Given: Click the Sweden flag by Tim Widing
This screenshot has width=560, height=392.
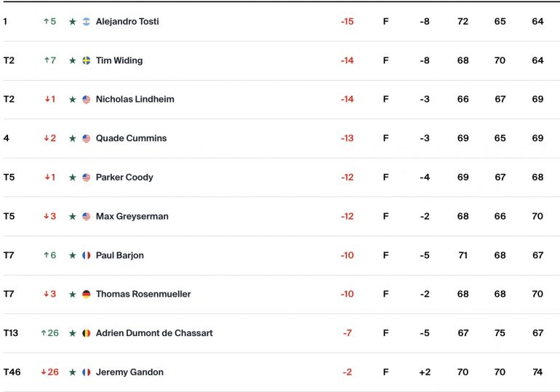Looking at the screenshot, I should pyautogui.click(x=87, y=60).
